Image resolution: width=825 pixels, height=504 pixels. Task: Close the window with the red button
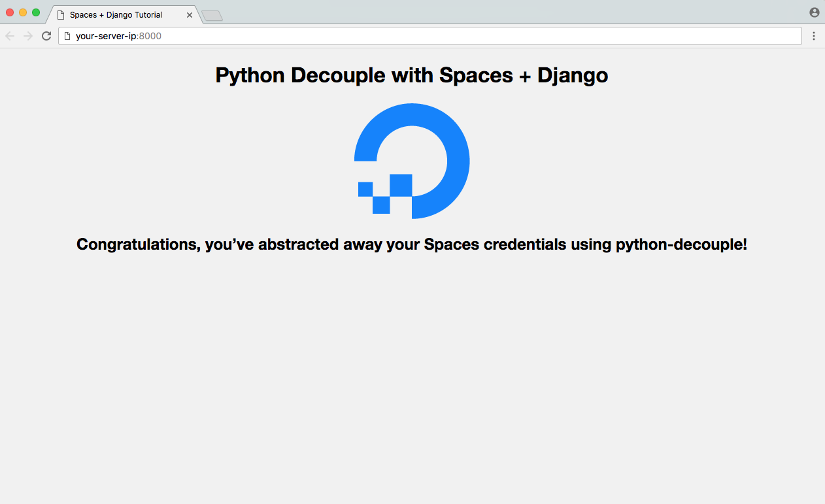coord(10,12)
